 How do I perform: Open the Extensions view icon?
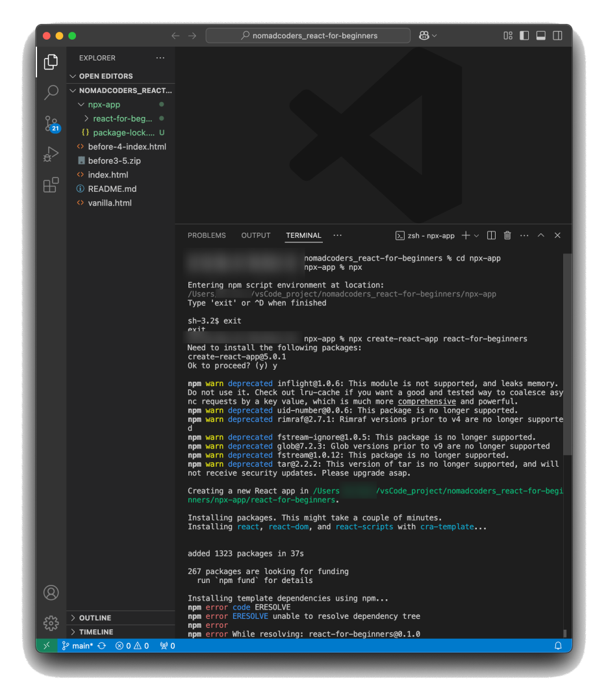[51, 185]
